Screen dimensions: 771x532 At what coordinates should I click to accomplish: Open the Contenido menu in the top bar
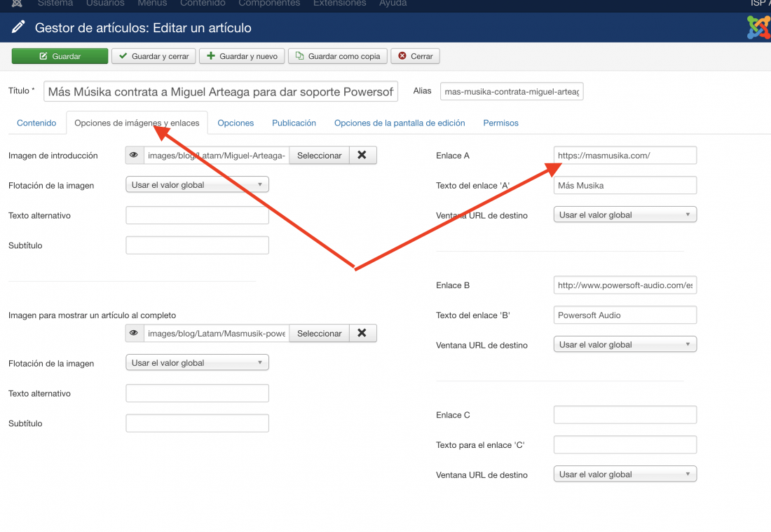203,3
